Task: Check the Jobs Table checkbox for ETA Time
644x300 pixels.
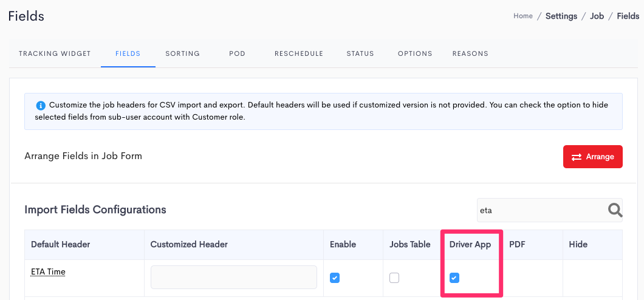Action: (394, 278)
